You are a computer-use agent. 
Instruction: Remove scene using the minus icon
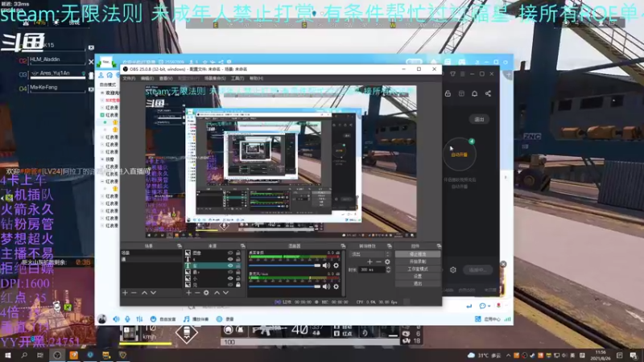click(134, 293)
